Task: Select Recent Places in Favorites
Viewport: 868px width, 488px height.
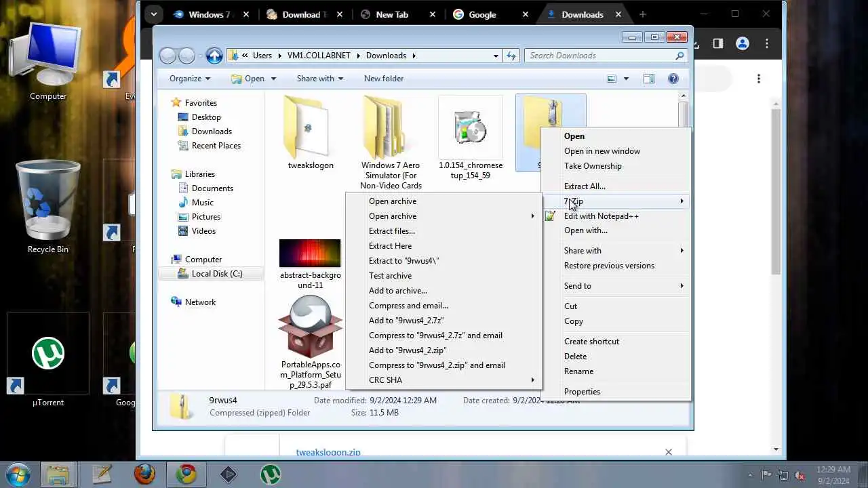Action: pyautogui.click(x=216, y=146)
